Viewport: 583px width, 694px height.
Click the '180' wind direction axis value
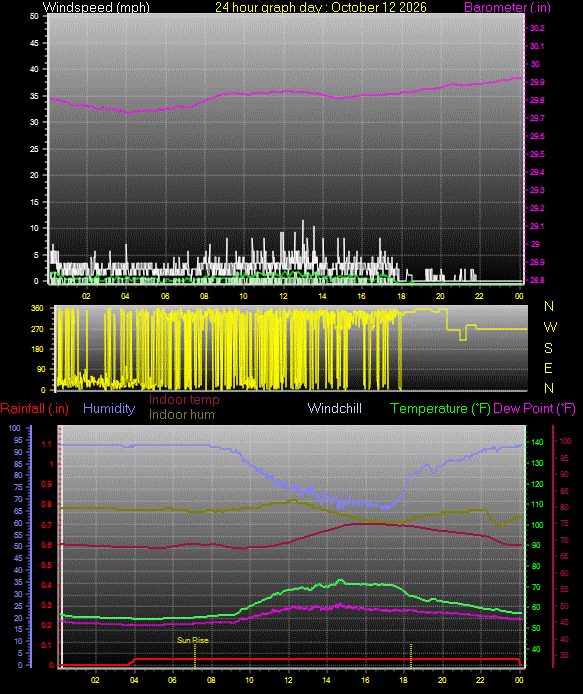[x=38, y=349]
